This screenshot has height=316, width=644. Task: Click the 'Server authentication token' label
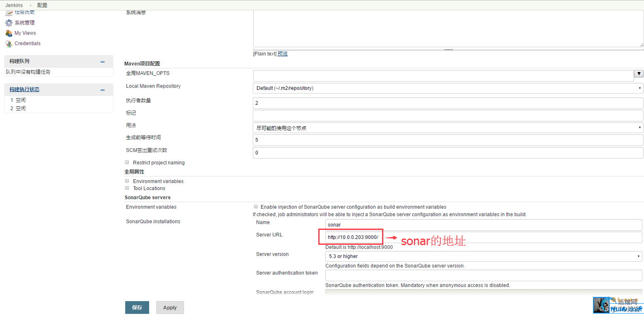[287, 273]
